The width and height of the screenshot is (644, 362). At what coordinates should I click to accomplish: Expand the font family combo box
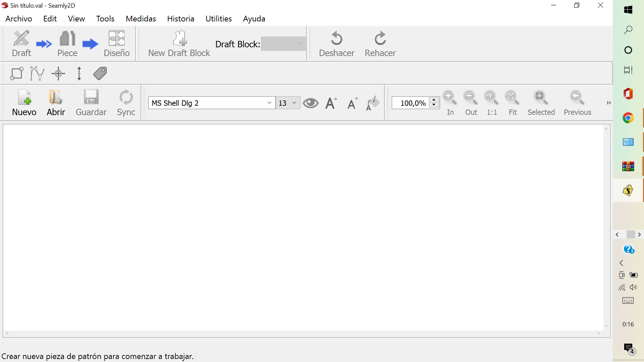[269, 103]
